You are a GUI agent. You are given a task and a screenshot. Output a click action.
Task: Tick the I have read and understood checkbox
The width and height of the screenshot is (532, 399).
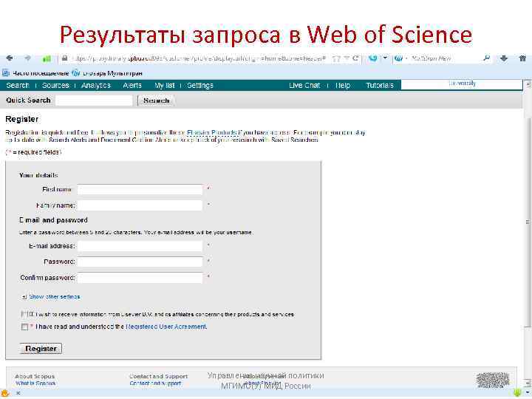click(x=24, y=327)
